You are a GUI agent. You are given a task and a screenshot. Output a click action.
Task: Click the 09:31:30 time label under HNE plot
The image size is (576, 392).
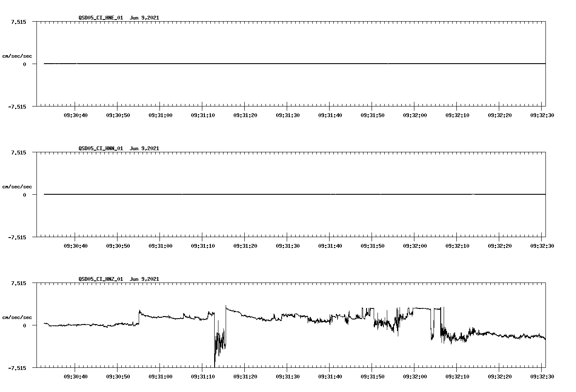288,115
